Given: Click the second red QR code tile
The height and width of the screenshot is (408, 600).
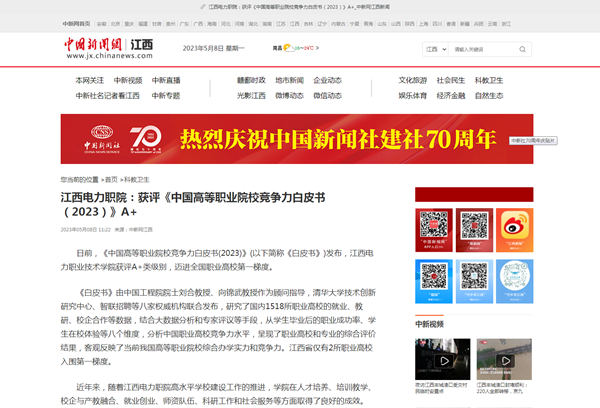Looking at the screenshot, I should 474,230.
